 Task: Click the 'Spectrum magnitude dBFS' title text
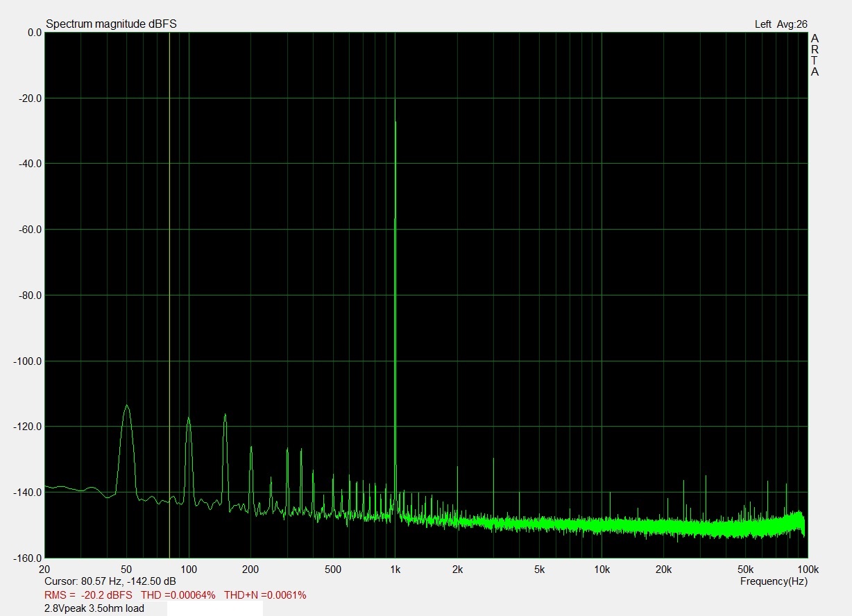coord(111,24)
